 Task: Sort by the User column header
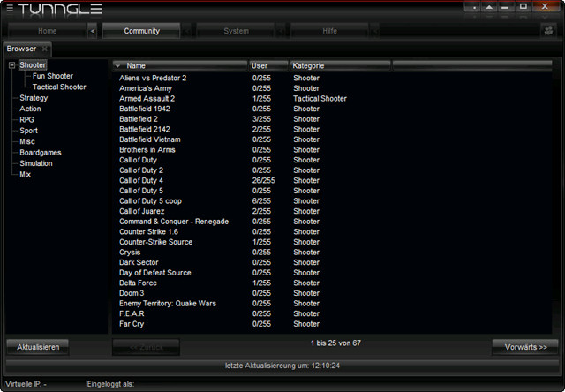pos(268,65)
